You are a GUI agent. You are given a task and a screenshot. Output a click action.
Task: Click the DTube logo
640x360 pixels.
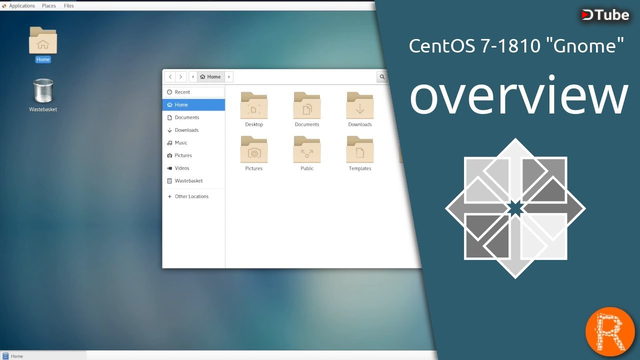point(605,15)
